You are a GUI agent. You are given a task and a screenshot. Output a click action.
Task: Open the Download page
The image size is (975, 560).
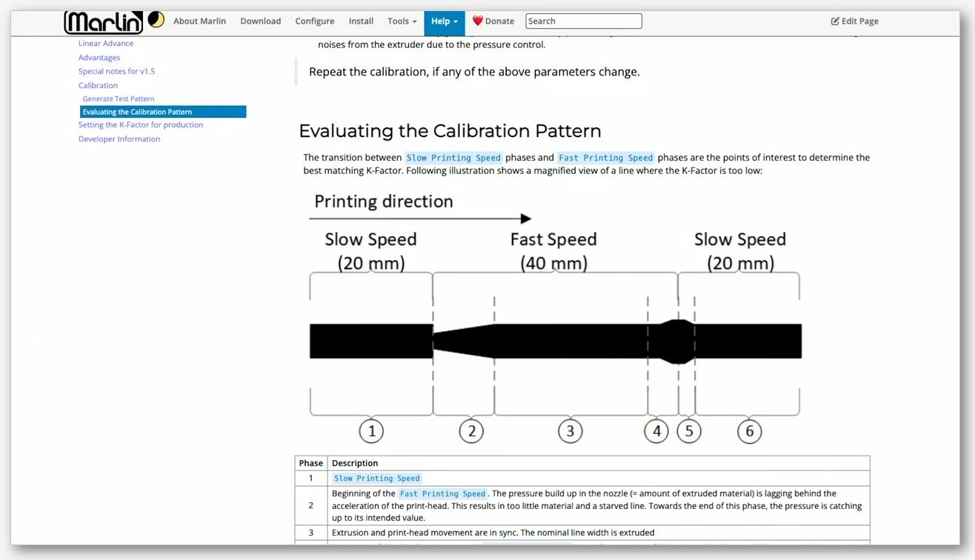tap(261, 21)
